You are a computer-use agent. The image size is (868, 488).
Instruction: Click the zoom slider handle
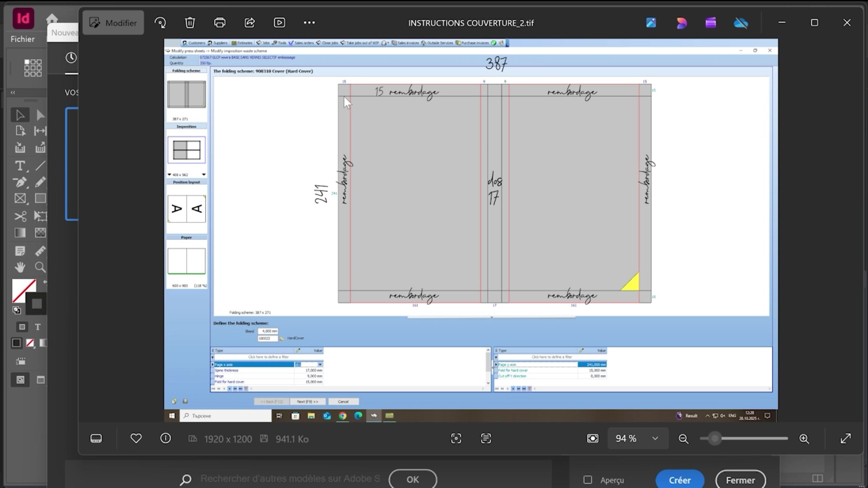714,439
